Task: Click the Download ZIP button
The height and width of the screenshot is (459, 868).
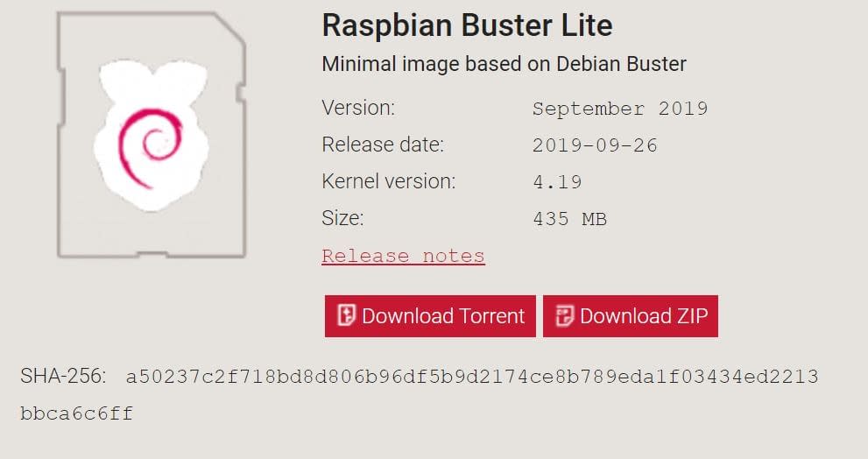Action: pyautogui.click(x=631, y=316)
